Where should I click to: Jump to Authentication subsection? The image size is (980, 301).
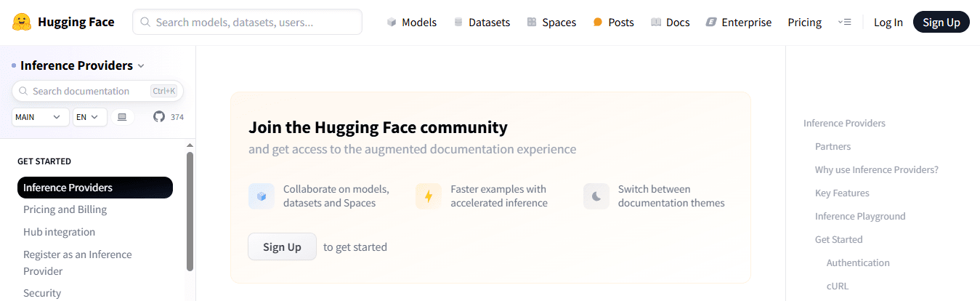click(858, 262)
